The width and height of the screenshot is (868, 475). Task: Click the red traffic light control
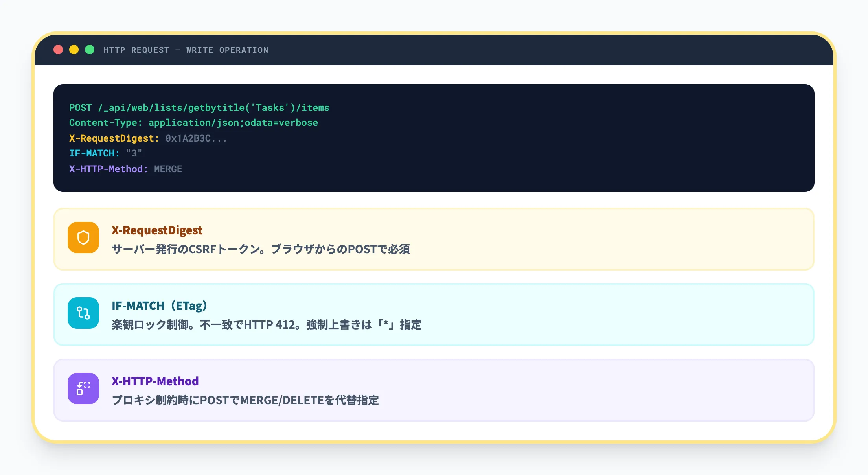pos(59,50)
